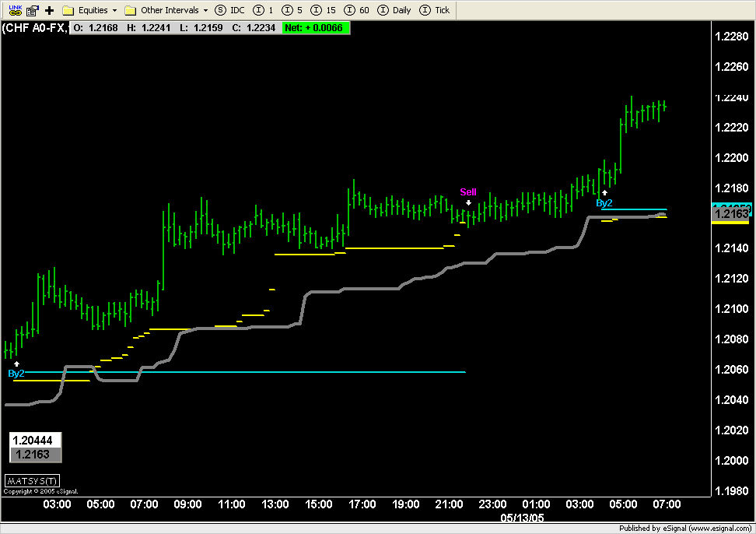Click the Net + 0.0066 green field
The height and width of the screenshot is (534, 756).
[x=316, y=28]
